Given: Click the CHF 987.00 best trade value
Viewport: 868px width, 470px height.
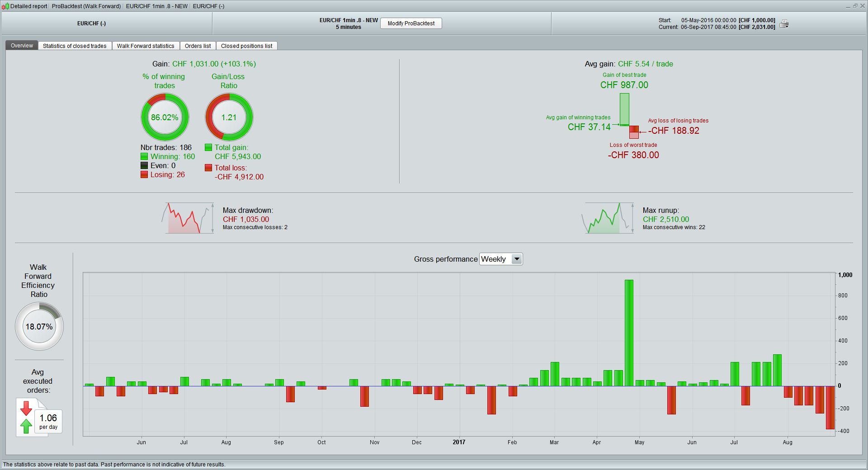Looking at the screenshot, I should (x=624, y=85).
